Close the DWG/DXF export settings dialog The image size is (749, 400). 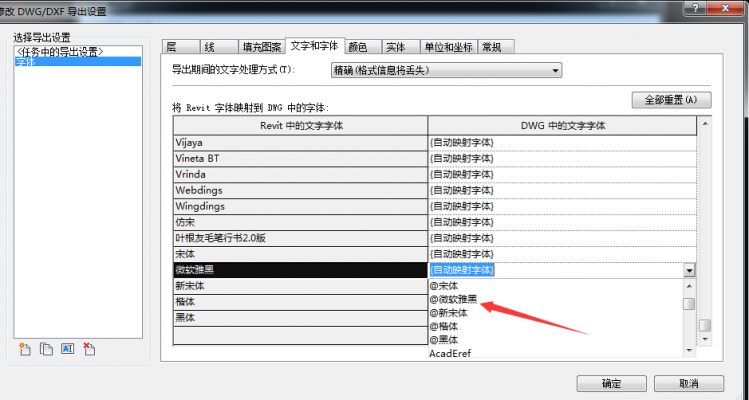click(727, 7)
